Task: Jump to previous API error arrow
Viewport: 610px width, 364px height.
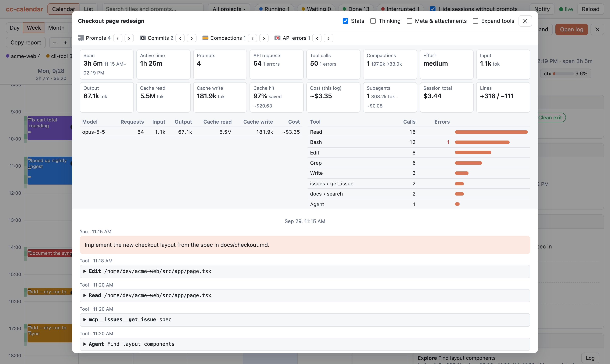Action: pyautogui.click(x=317, y=38)
